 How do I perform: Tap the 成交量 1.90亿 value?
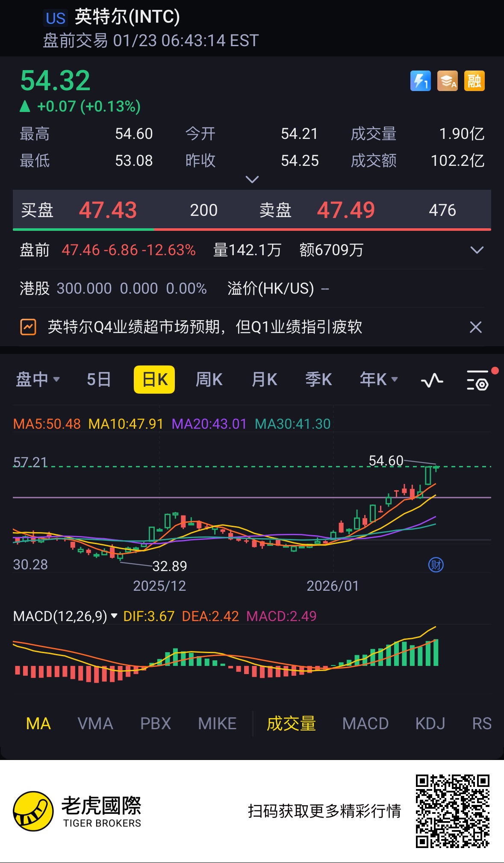(462, 134)
